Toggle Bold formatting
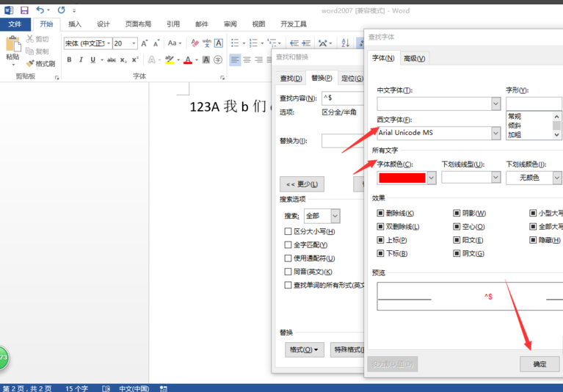Image resolution: width=563 pixels, height=392 pixels. 69,60
